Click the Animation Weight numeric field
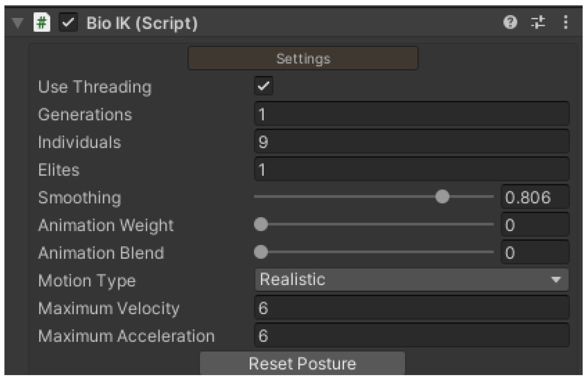588x380 pixels. pos(535,225)
